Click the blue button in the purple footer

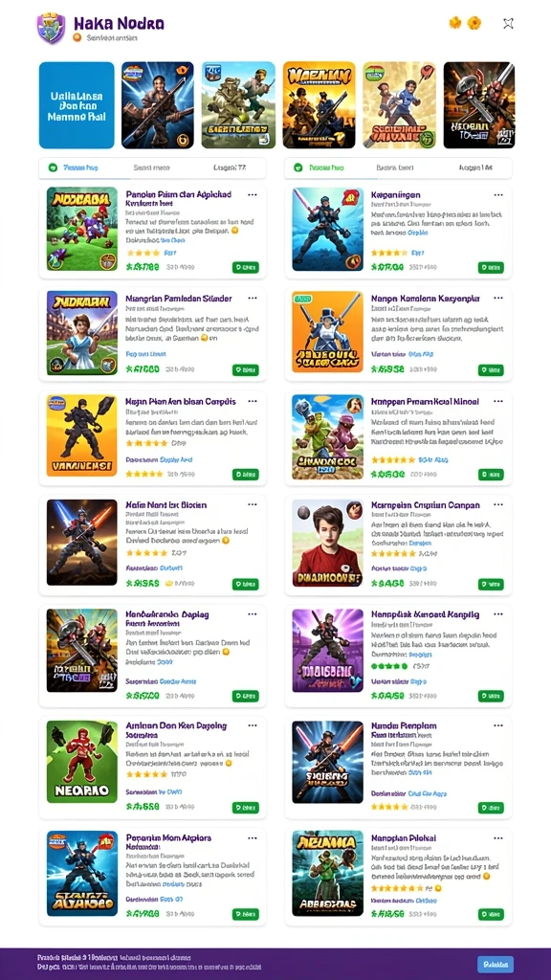(496, 964)
